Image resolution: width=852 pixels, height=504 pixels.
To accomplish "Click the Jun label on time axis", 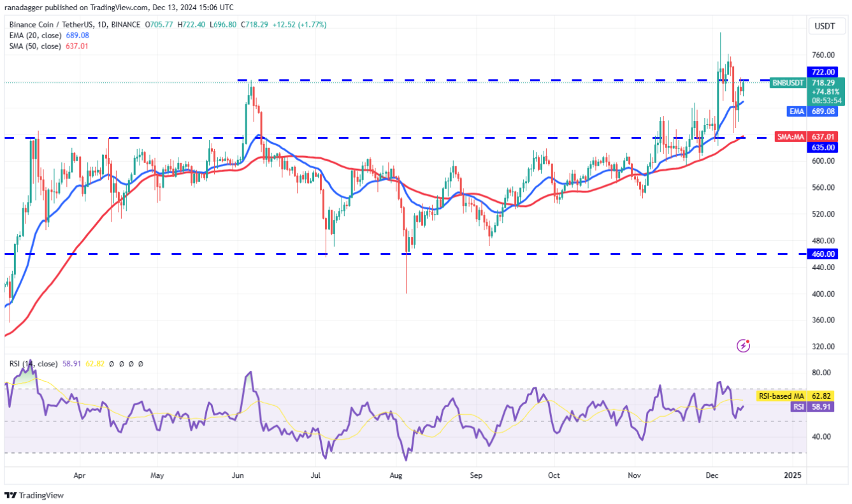I will coord(238,475).
